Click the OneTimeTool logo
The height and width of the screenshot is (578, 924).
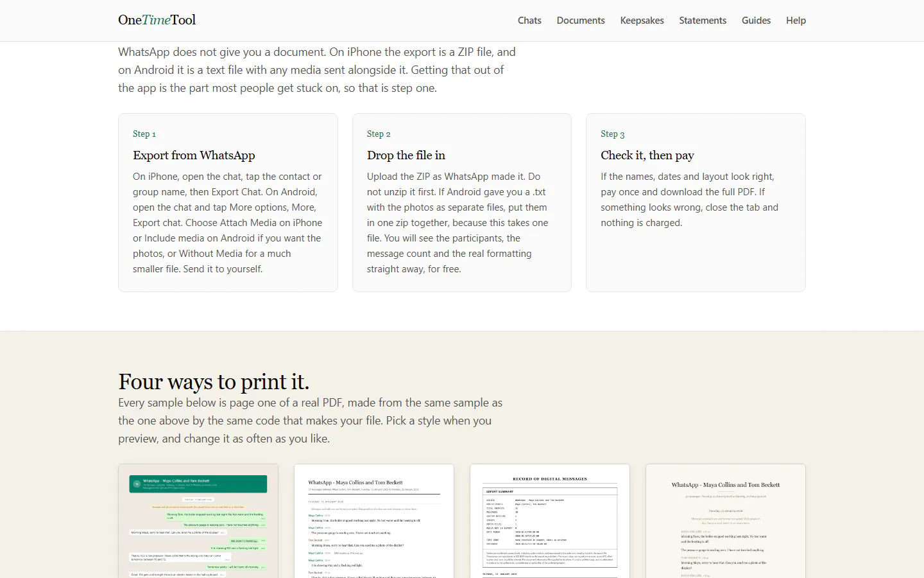coord(157,20)
